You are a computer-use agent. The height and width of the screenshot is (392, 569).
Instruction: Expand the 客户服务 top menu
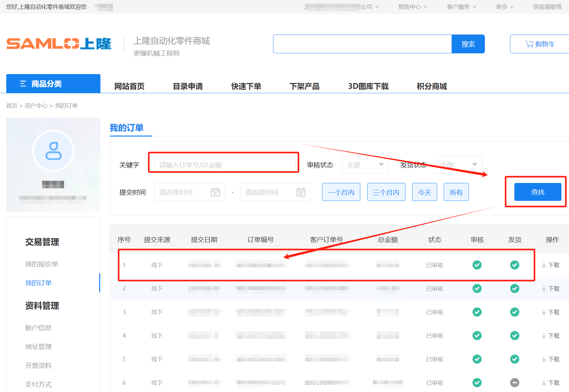(x=461, y=7)
